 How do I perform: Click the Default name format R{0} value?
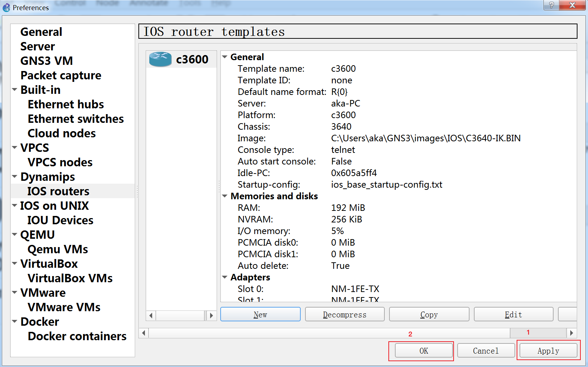tap(339, 92)
